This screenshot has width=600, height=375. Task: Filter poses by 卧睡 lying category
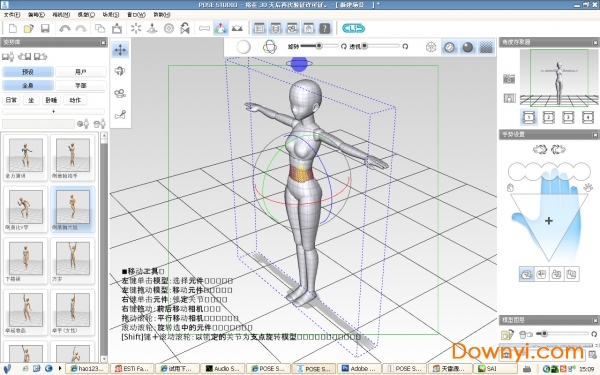(51, 100)
